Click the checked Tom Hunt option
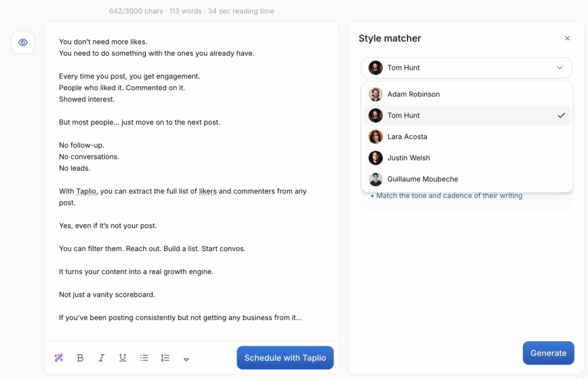 (467, 115)
